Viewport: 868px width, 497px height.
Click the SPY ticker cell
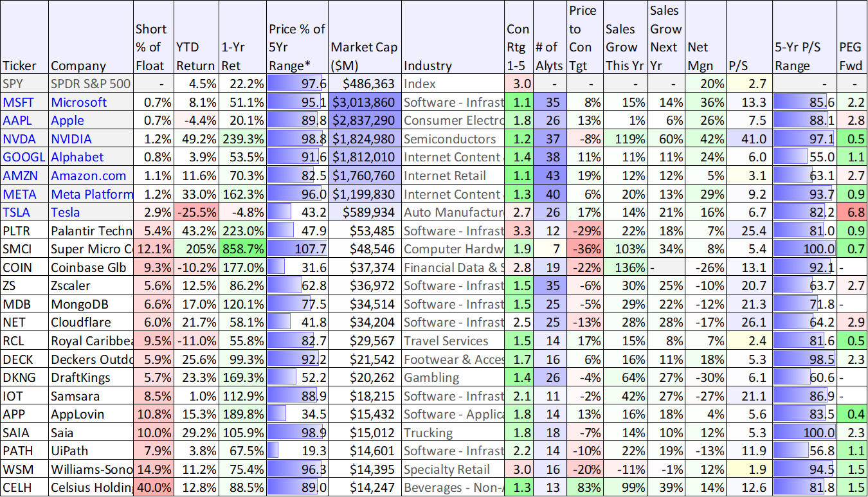tap(24, 84)
